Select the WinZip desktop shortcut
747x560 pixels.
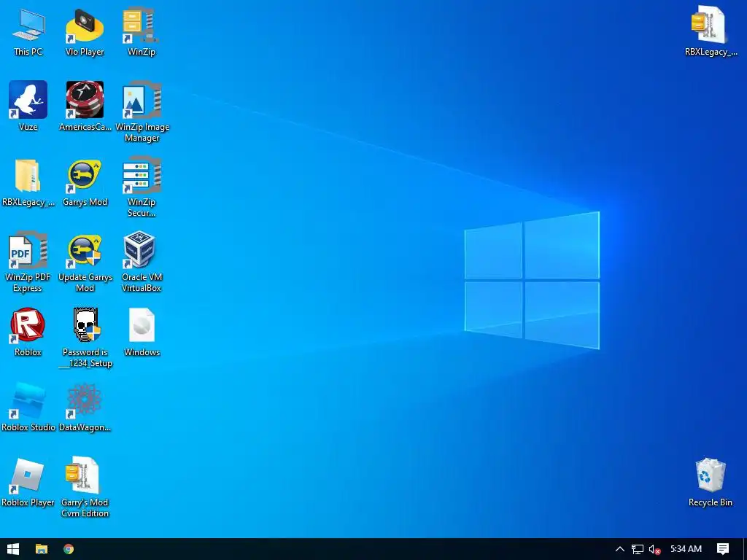point(142,32)
